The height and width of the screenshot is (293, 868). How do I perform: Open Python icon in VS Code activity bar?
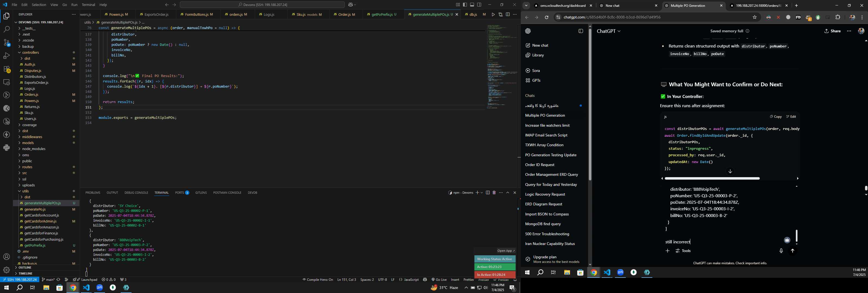[7, 148]
